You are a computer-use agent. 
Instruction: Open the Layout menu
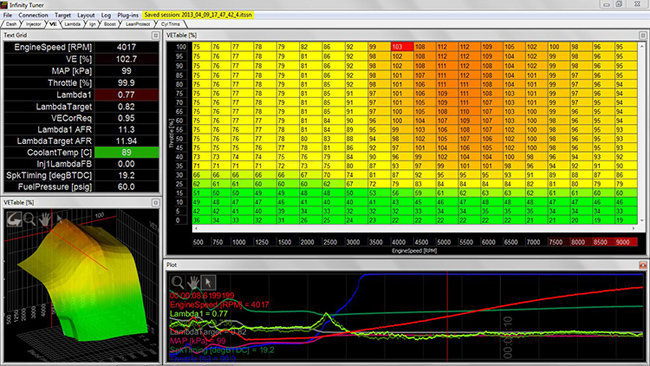(86, 15)
